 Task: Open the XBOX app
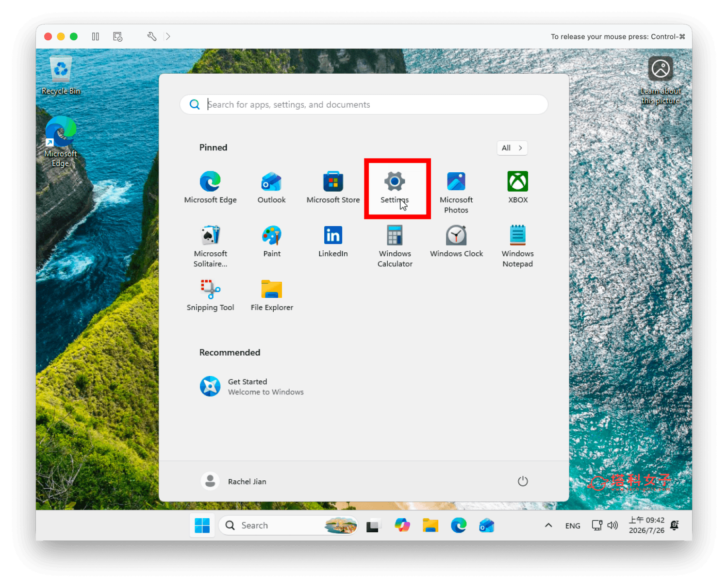coord(518,187)
